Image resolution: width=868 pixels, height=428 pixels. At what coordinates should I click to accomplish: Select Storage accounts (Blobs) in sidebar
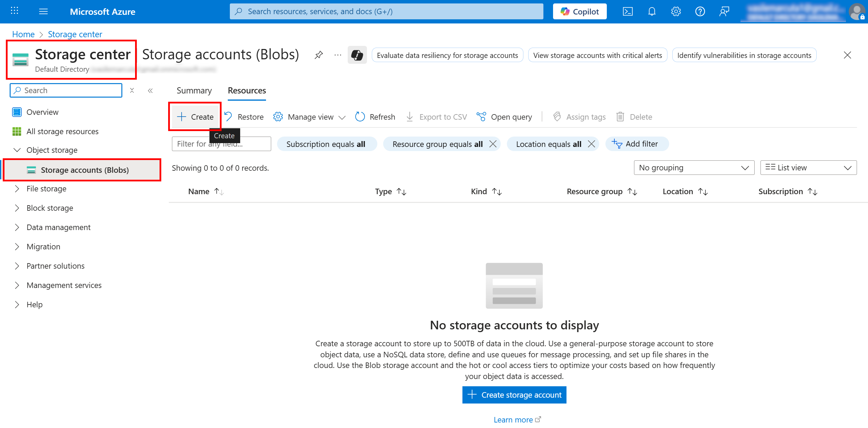pyautogui.click(x=85, y=170)
